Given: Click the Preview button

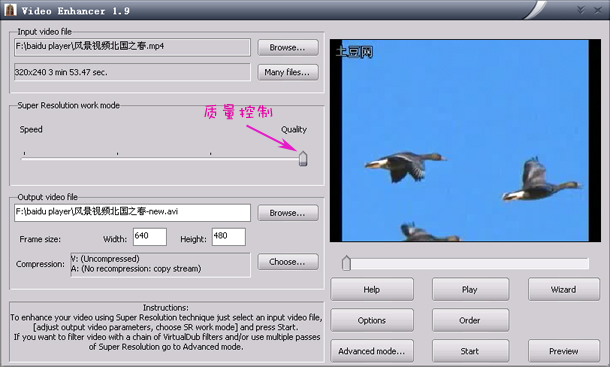Looking at the screenshot, I should point(564,351).
